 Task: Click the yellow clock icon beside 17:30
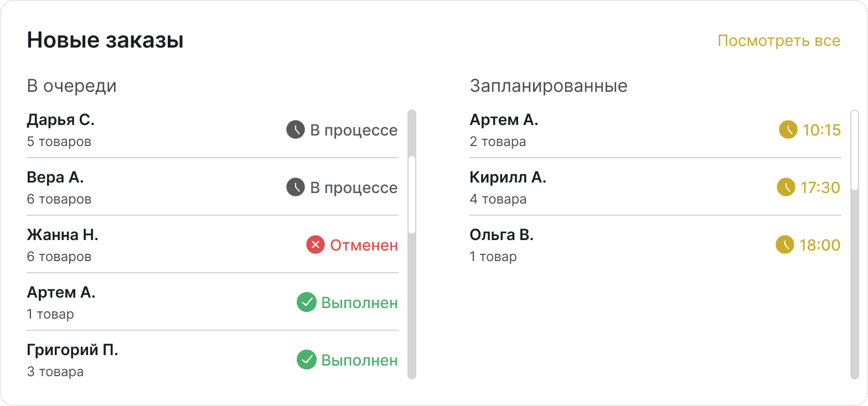(x=786, y=188)
